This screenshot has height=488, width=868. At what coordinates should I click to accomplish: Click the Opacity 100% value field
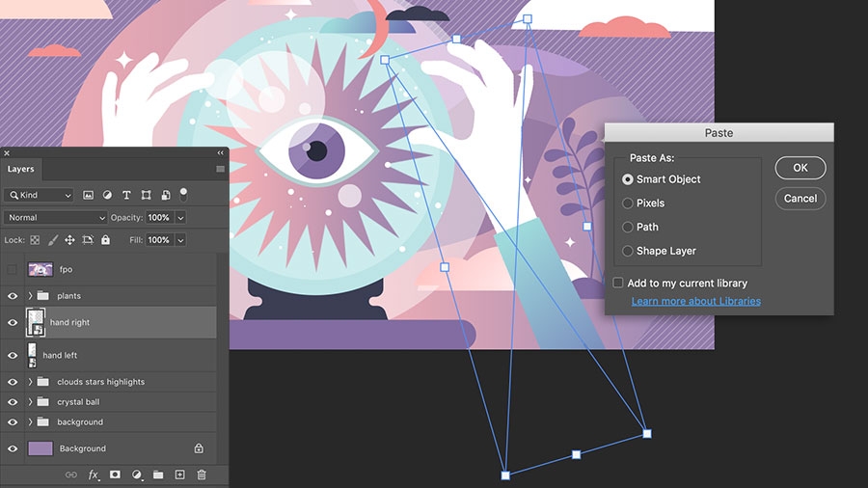pyautogui.click(x=159, y=217)
